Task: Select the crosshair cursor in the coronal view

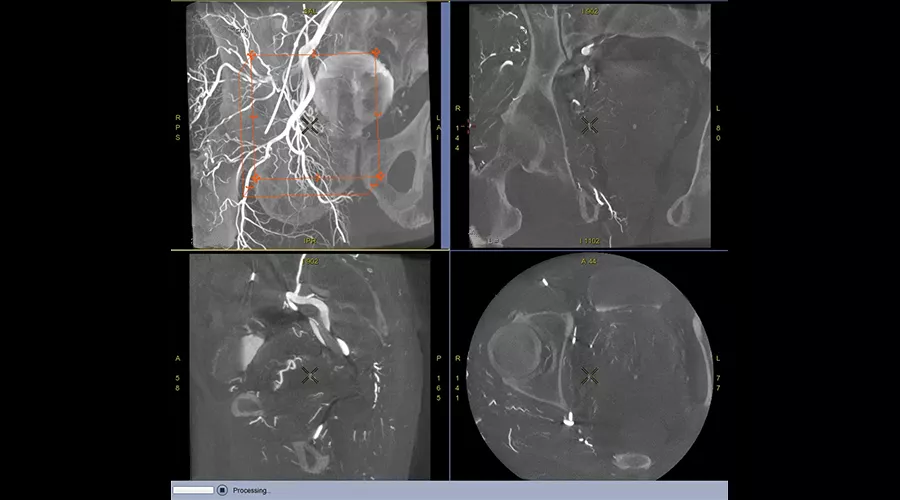Action: click(589, 126)
